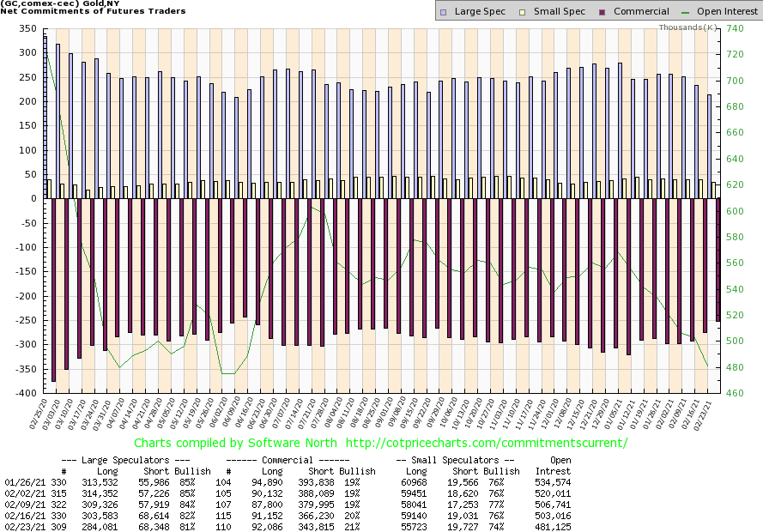
Task: Click the Thousands(K) right axis label
Action: [x=687, y=27]
